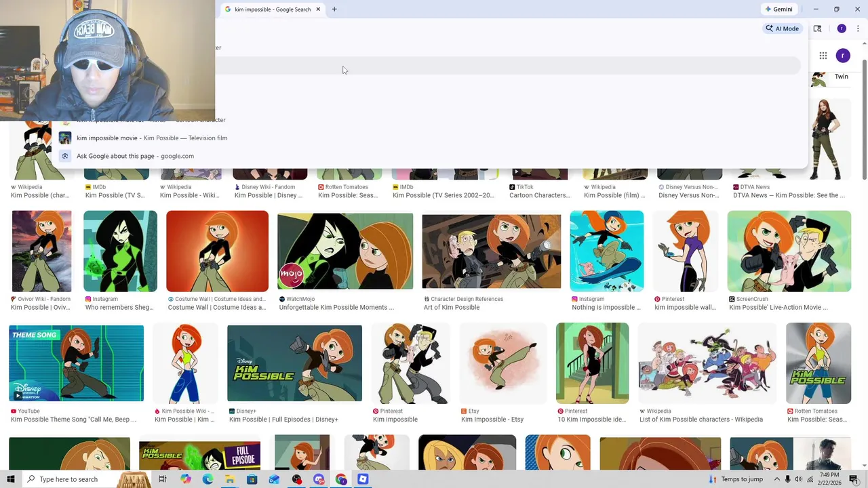
Task: Open Windows Start menu
Action: coord(10,479)
